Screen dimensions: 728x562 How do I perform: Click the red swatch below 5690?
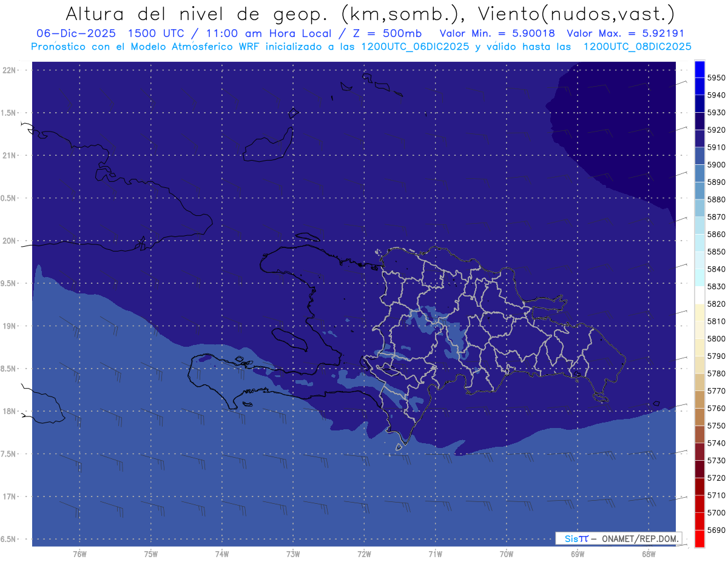pyautogui.click(x=699, y=538)
